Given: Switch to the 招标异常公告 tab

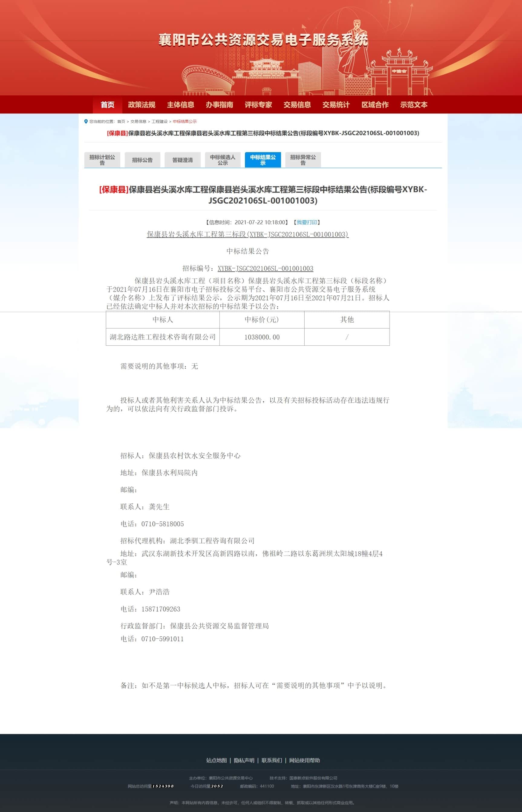Looking at the screenshot, I should [x=303, y=160].
